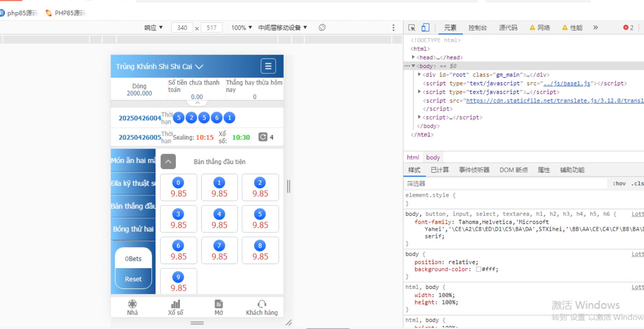Open the hamburger menu in game header

point(268,66)
